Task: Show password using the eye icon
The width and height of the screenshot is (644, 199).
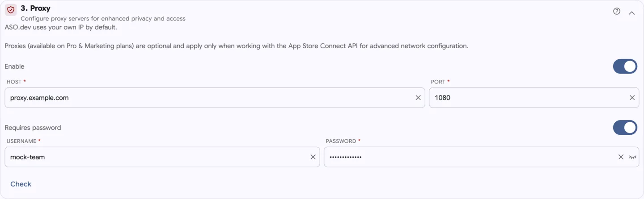Action: pos(632,157)
